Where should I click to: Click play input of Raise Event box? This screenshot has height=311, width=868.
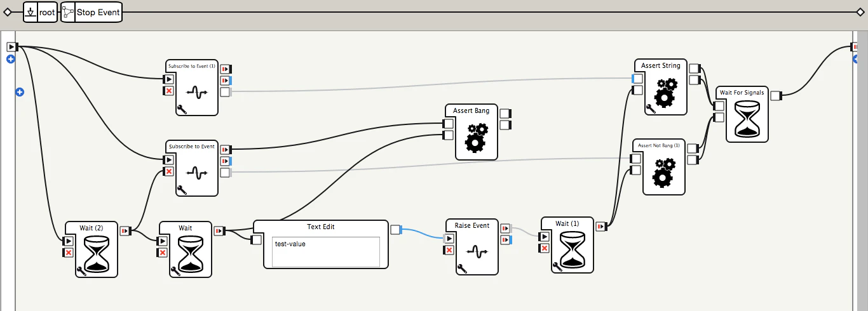(x=449, y=239)
